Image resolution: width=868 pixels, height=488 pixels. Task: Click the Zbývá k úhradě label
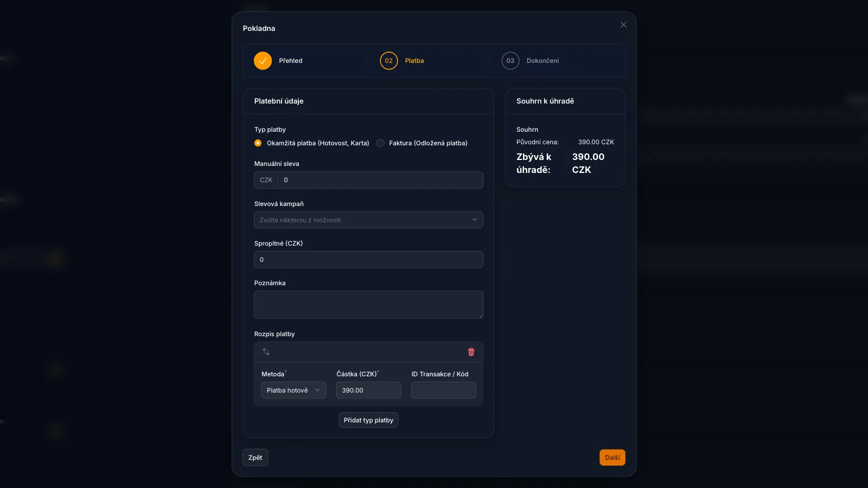coord(534,163)
